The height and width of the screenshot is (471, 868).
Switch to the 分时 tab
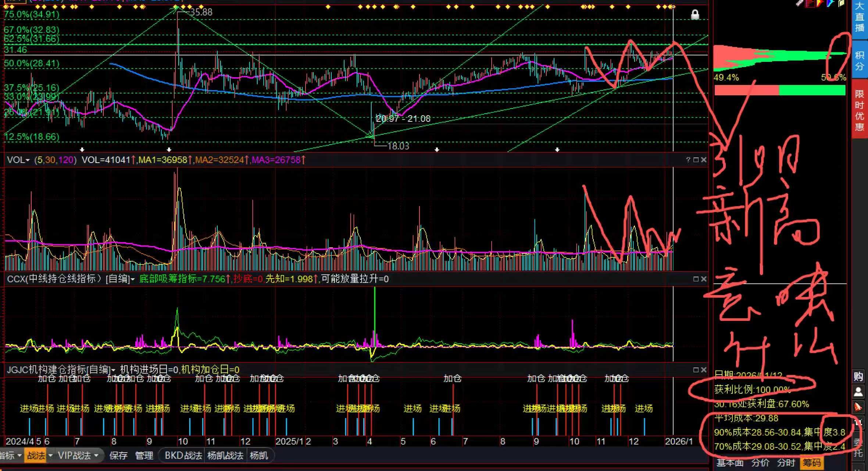coord(786,463)
